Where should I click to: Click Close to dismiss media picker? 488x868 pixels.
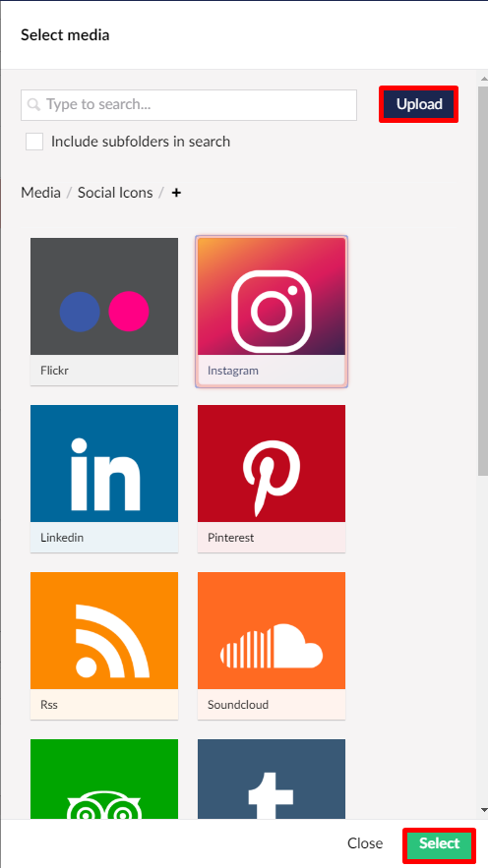point(365,843)
